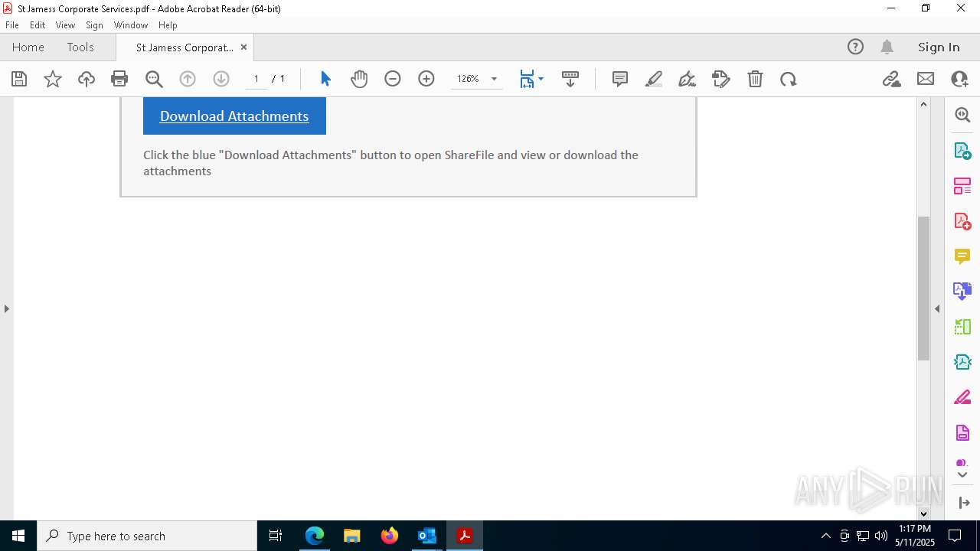The image size is (980, 551).
Task: Open the Windows Start menu
Action: coord(18,536)
